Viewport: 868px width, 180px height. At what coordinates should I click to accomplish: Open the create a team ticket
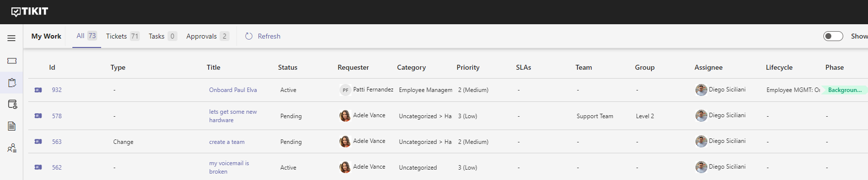click(x=227, y=142)
